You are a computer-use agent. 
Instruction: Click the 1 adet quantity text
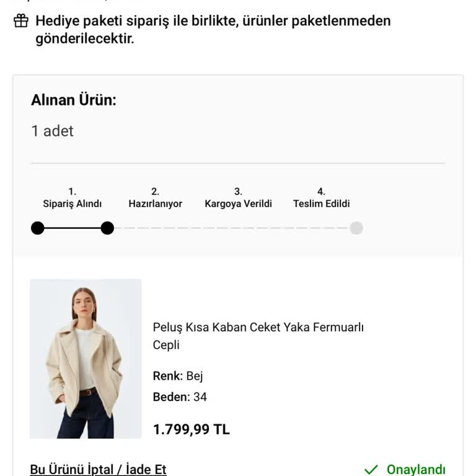click(x=52, y=131)
